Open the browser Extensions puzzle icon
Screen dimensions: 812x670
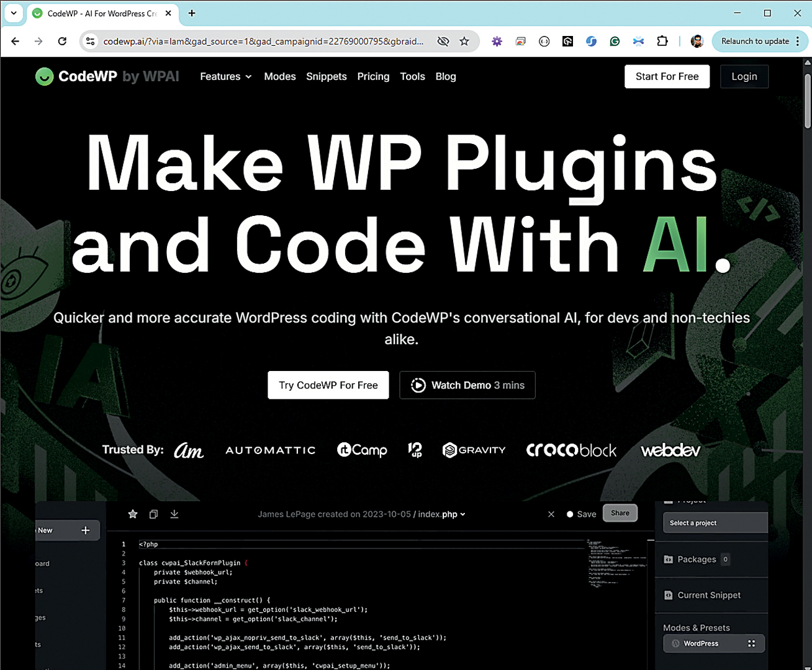pos(662,42)
